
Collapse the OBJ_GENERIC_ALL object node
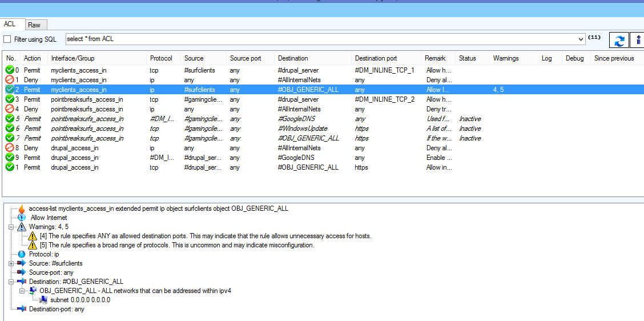22,291
